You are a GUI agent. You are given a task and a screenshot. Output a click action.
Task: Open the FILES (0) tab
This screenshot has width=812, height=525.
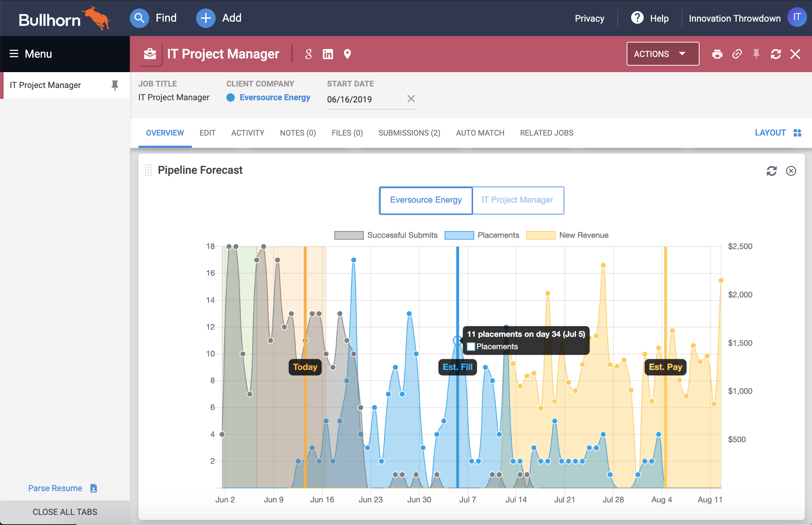(347, 133)
